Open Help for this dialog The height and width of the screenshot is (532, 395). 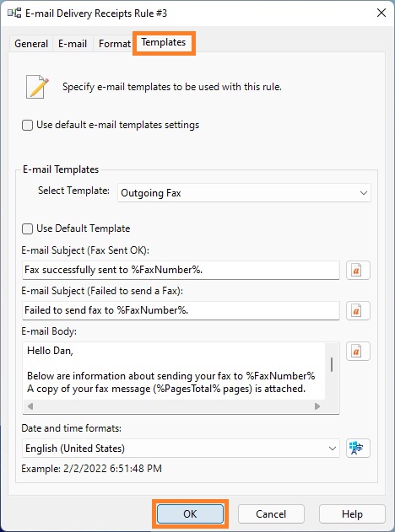tap(352, 514)
